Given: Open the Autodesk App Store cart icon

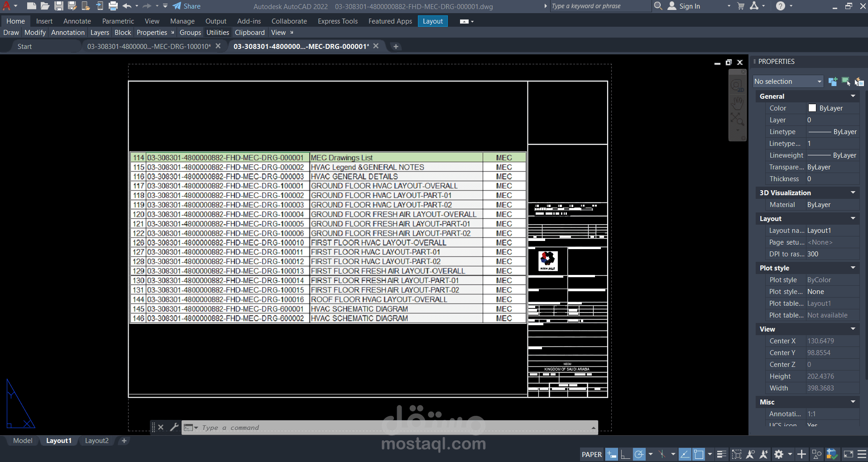Looking at the screenshot, I should click(x=741, y=6).
